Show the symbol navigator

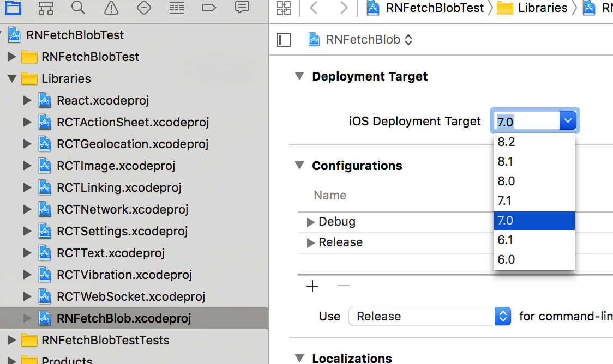(46, 8)
